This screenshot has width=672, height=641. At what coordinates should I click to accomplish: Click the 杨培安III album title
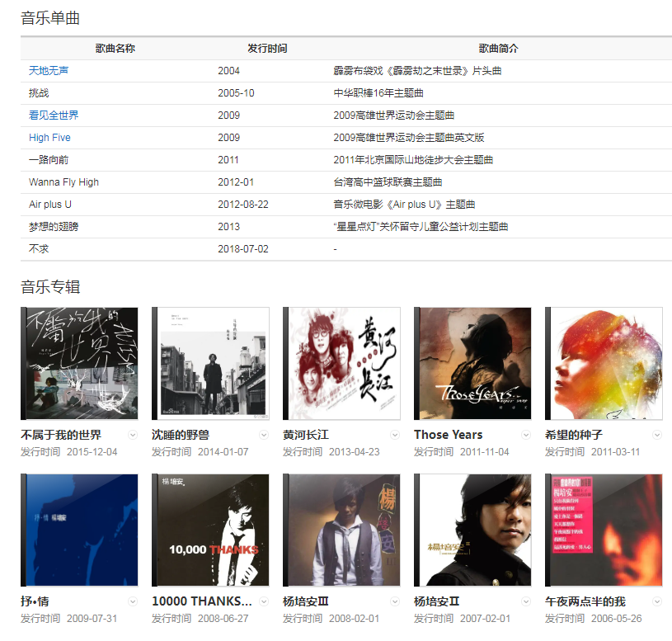point(306,601)
